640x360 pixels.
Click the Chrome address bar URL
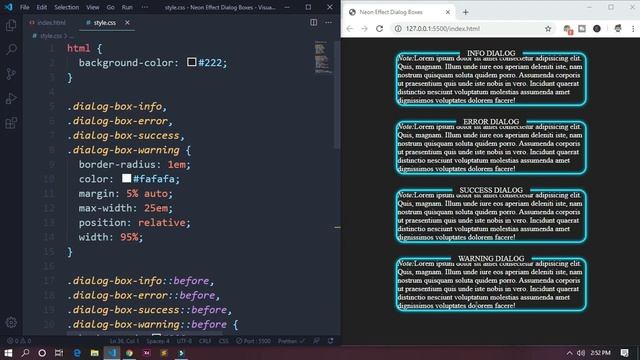point(443,29)
